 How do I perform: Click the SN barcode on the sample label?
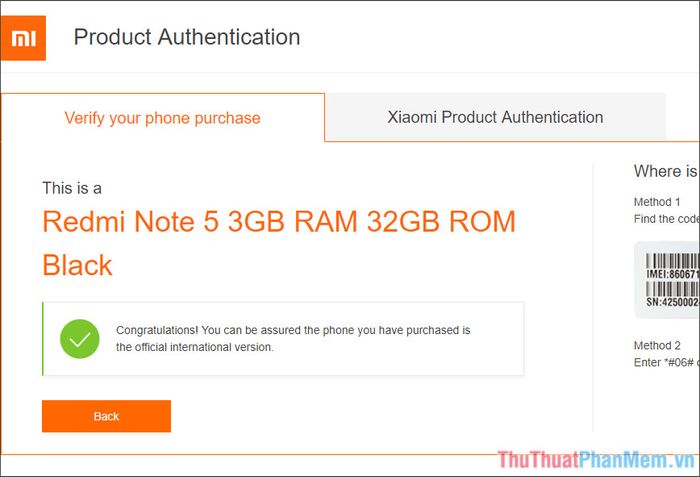(672, 289)
